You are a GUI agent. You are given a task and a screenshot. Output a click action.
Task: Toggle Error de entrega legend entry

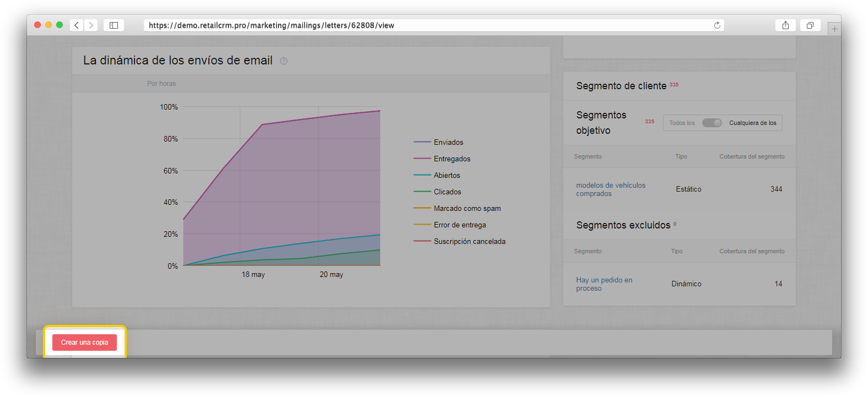450,225
